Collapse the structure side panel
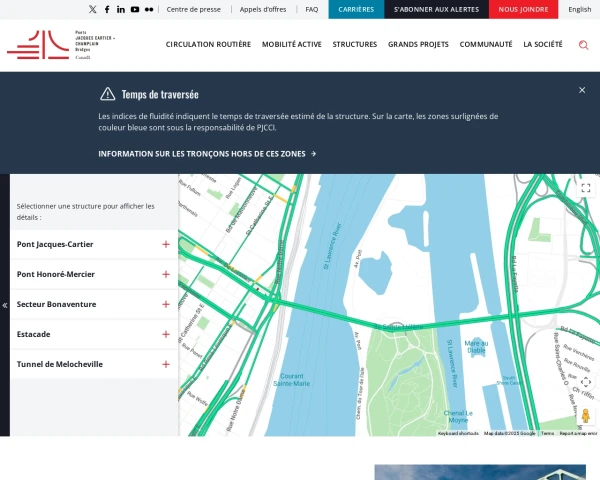 click(x=5, y=305)
